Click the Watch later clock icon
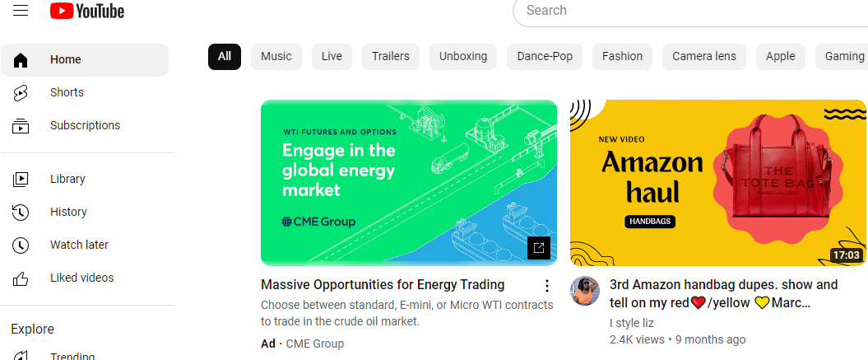 [x=21, y=245]
